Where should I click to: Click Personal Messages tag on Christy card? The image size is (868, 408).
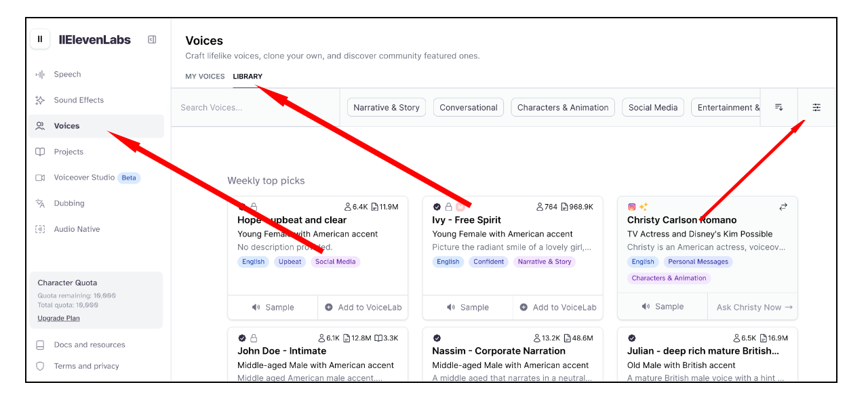pyautogui.click(x=698, y=262)
